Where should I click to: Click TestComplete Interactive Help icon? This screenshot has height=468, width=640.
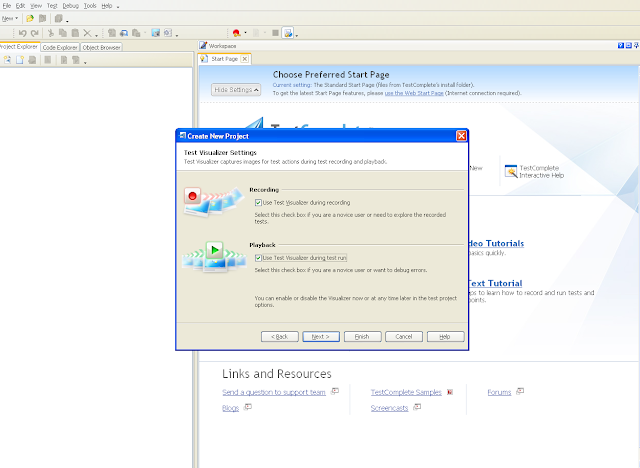point(511,171)
